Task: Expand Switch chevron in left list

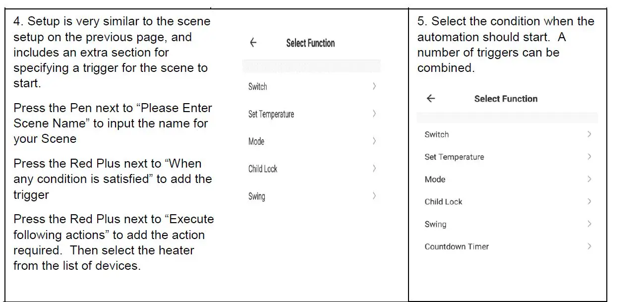Action: click(374, 87)
